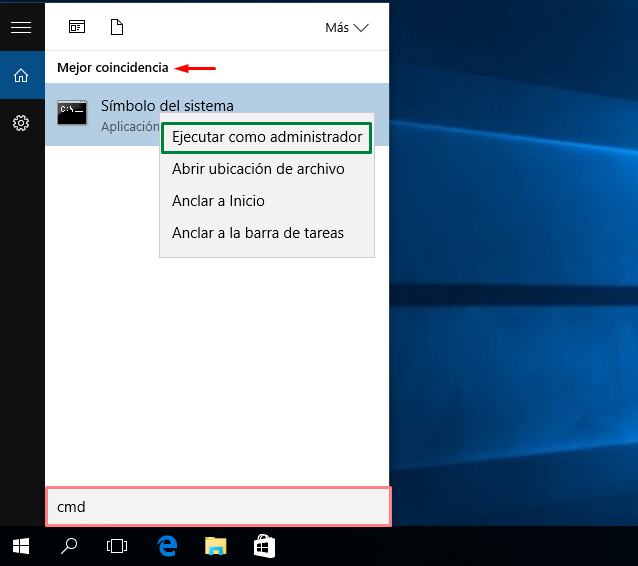
Task: Open the Store app on taskbar
Action: click(264, 546)
